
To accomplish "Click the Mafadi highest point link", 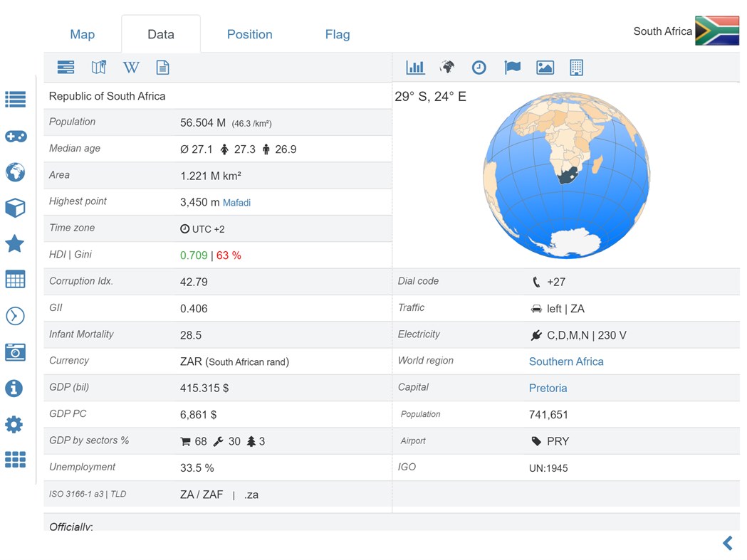I will (x=236, y=202).
